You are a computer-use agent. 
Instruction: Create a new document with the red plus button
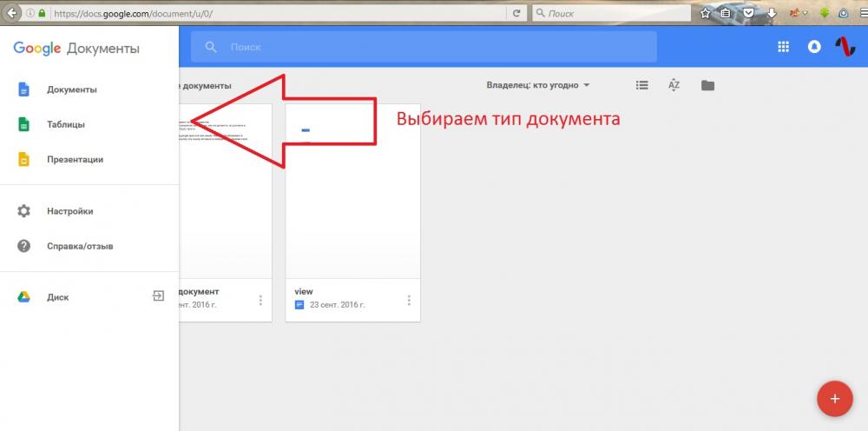tap(834, 398)
